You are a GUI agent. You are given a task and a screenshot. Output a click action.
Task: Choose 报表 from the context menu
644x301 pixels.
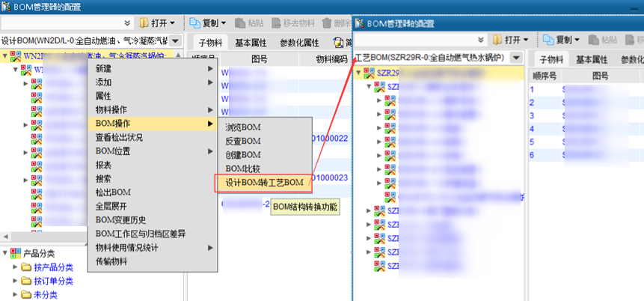153,165
